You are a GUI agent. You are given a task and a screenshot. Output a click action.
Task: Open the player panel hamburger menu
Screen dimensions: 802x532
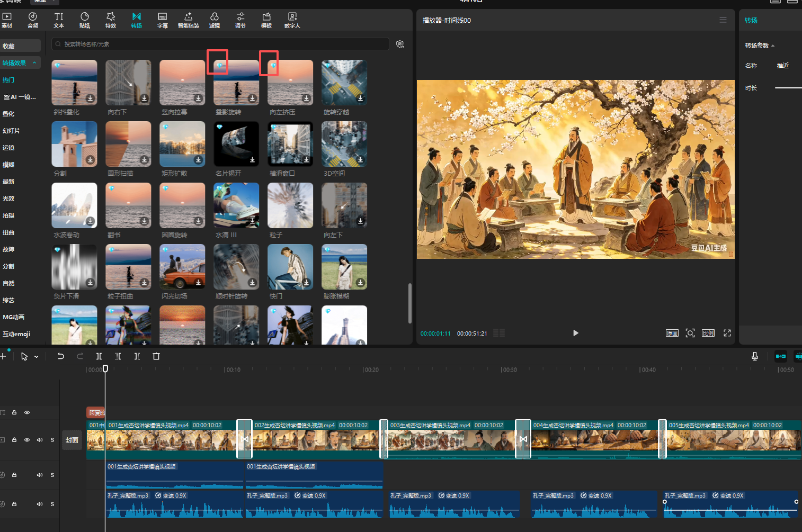coord(723,20)
